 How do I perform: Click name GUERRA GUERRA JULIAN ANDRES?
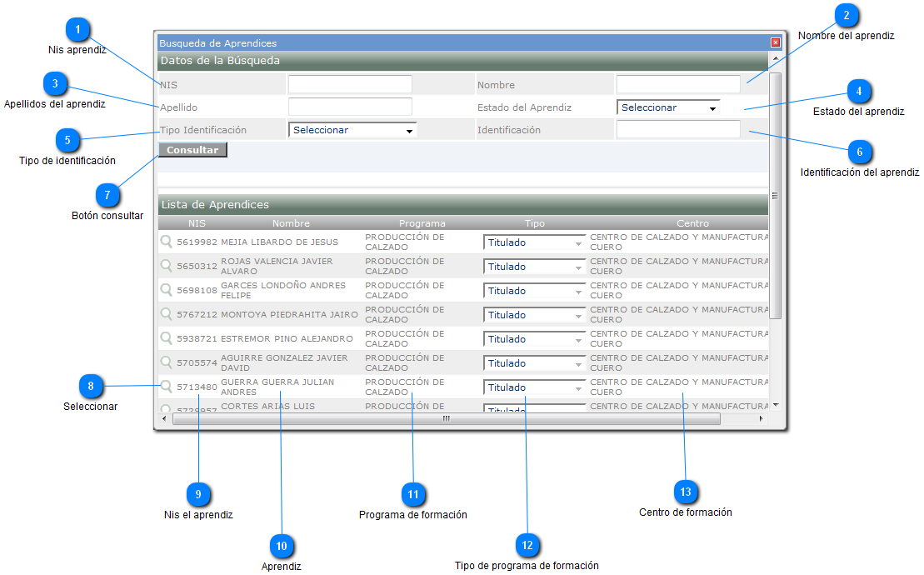click(277, 387)
